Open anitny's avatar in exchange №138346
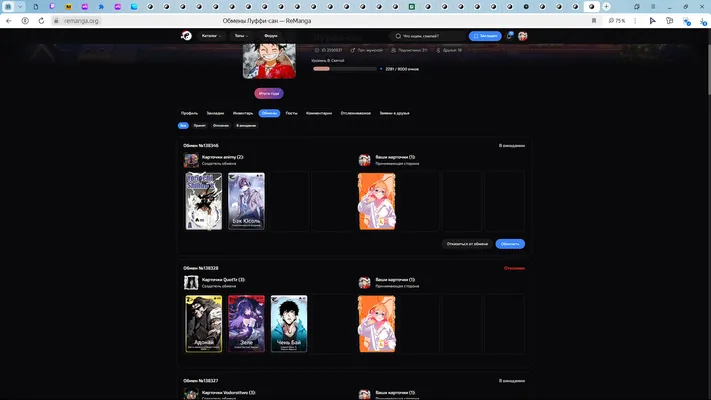The height and width of the screenshot is (400, 711). [191, 160]
